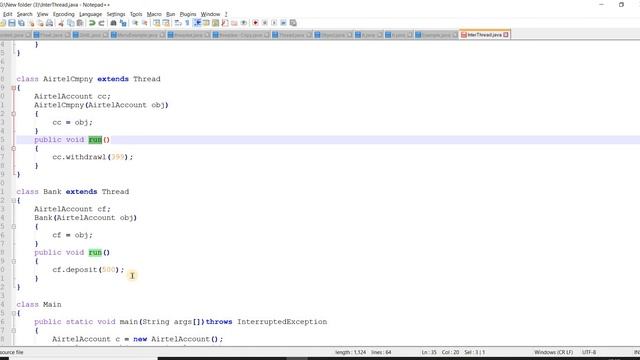Open the Plugins menu
This screenshot has height=360, width=640.
coord(188,14)
